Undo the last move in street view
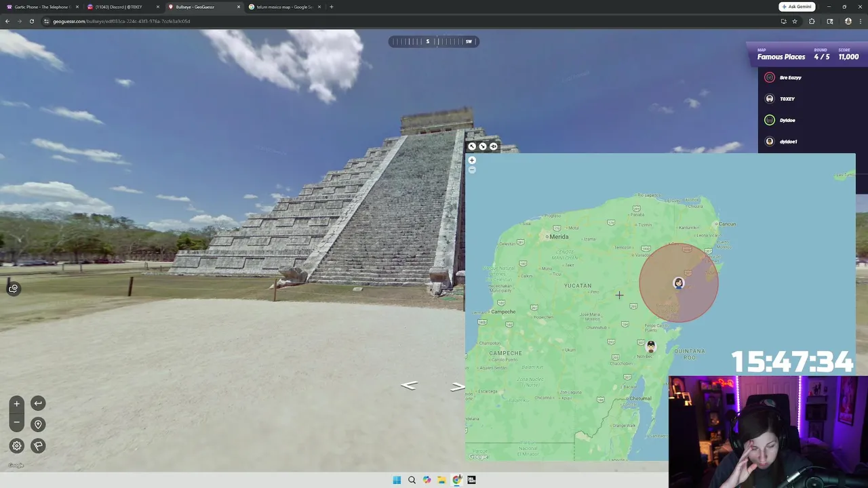Image resolution: width=868 pixels, height=488 pixels. (x=38, y=403)
